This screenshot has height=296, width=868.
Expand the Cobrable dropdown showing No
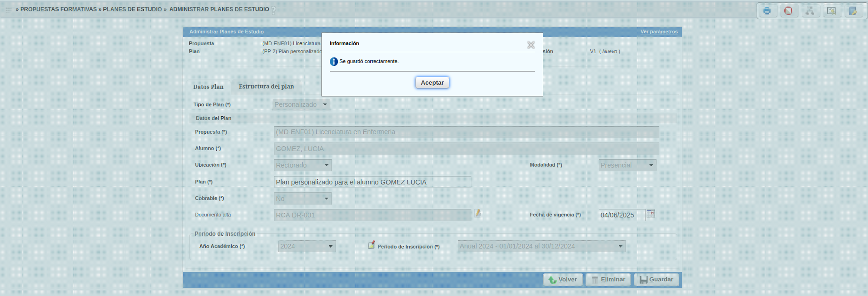tap(303, 199)
